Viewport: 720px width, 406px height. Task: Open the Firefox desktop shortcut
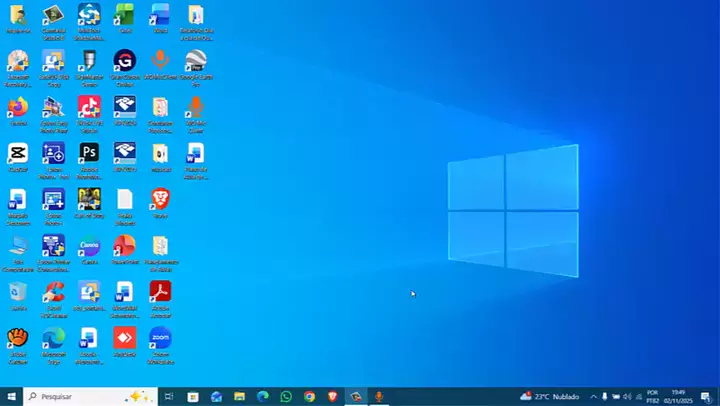tap(17, 108)
